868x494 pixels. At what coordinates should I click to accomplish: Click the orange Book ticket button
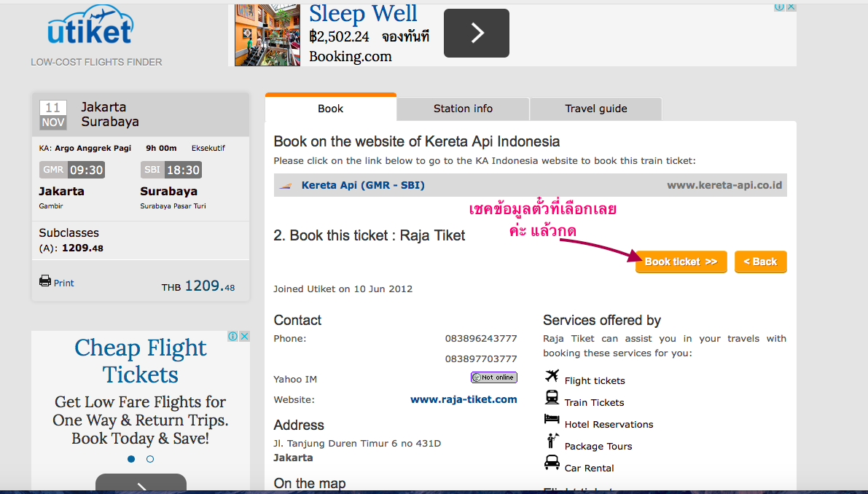point(681,262)
